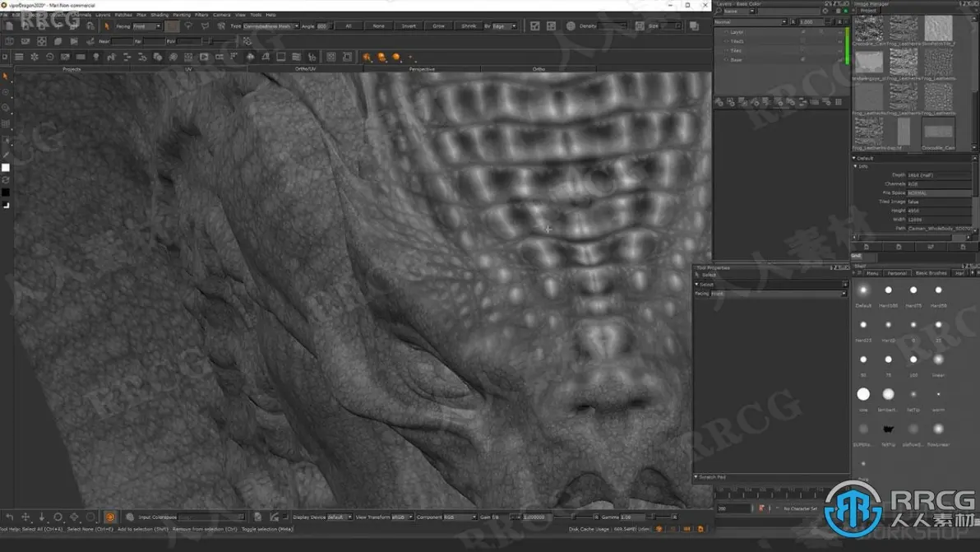Screen dimensions: 980x552
Task: Toggle visibility of the Base layer
Action: coord(726,60)
